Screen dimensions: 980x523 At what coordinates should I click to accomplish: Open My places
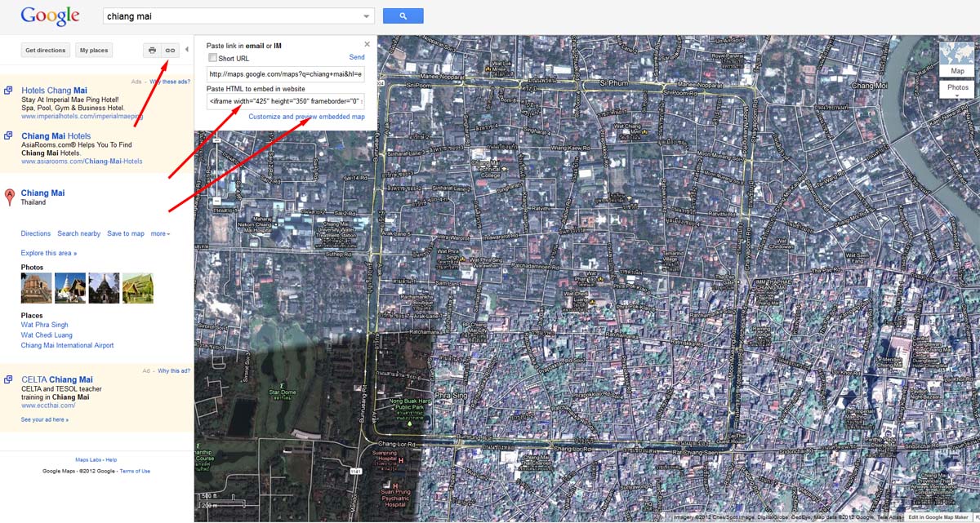(x=94, y=51)
